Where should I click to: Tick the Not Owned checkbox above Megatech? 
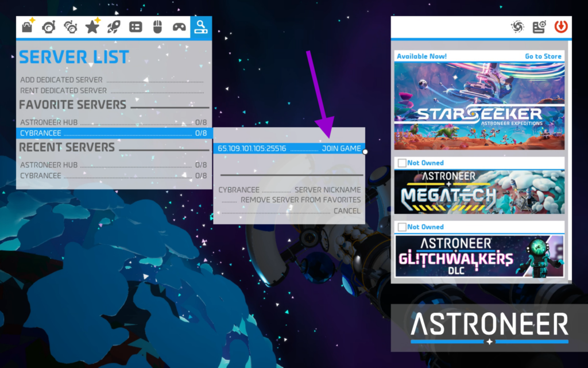[401, 163]
